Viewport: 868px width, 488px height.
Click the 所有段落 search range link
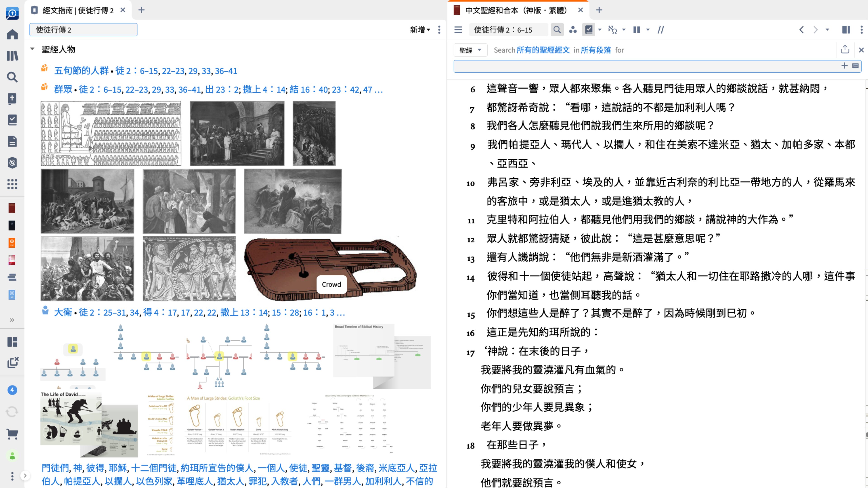point(596,50)
